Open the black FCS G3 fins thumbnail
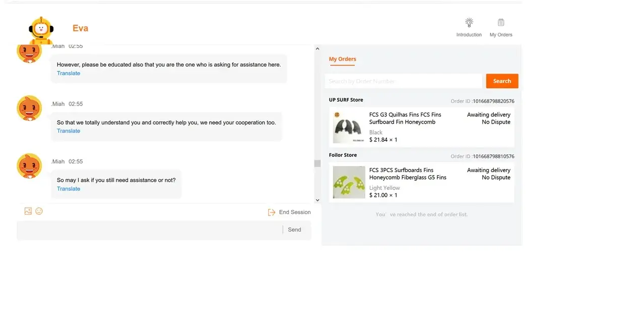644x330 pixels. coord(349,127)
